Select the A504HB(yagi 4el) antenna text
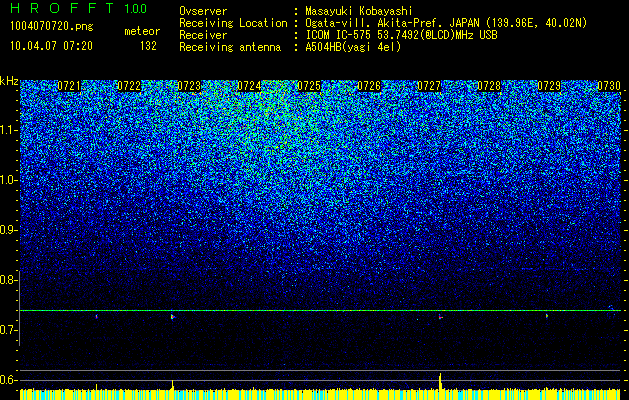Screen dimensions: 629x400 click(x=353, y=47)
